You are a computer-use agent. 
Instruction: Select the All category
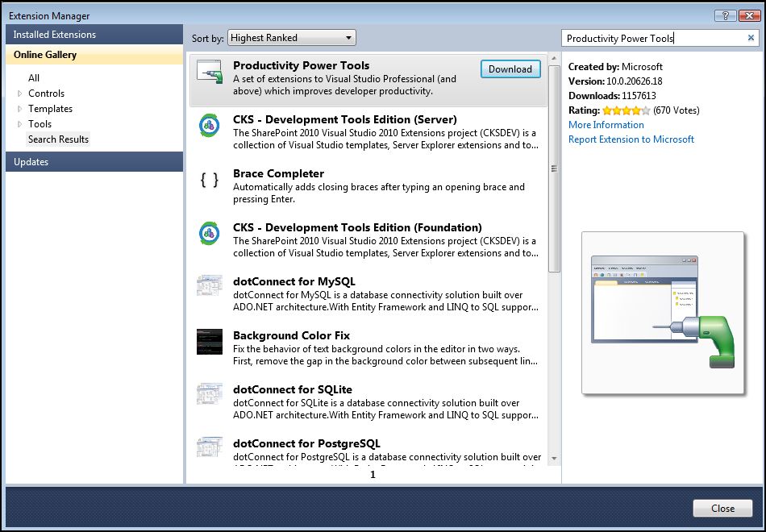(34, 77)
